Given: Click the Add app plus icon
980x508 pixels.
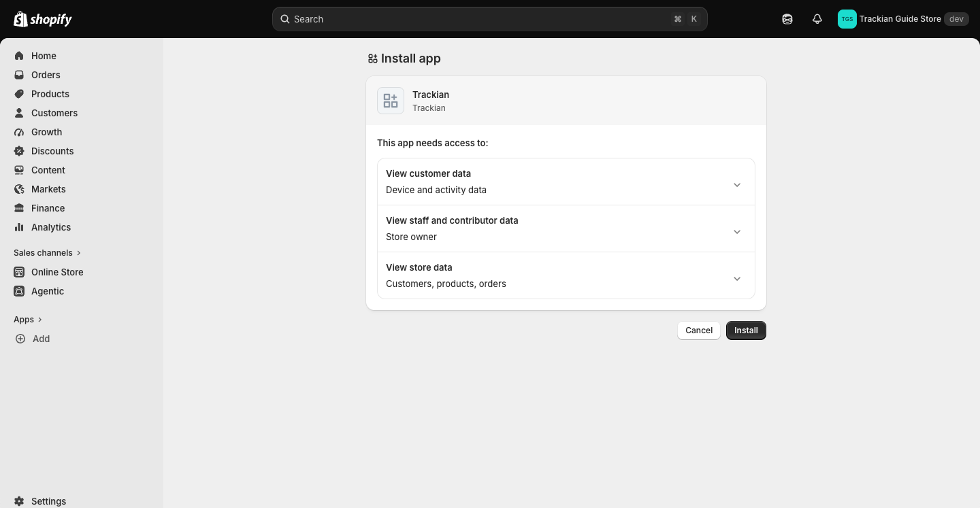Looking at the screenshot, I should 20,339.
